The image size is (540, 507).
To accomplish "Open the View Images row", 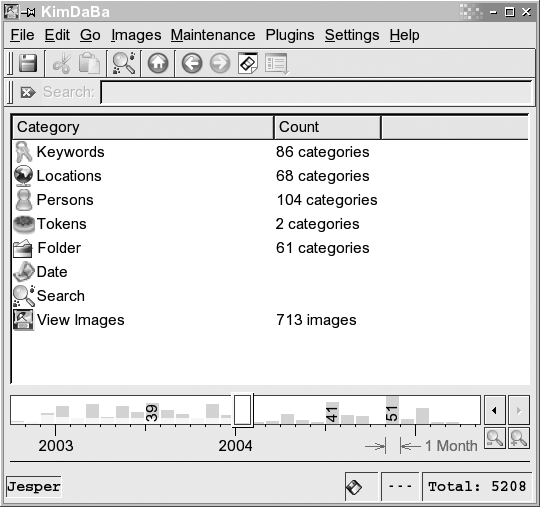I will click(x=270, y=320).
